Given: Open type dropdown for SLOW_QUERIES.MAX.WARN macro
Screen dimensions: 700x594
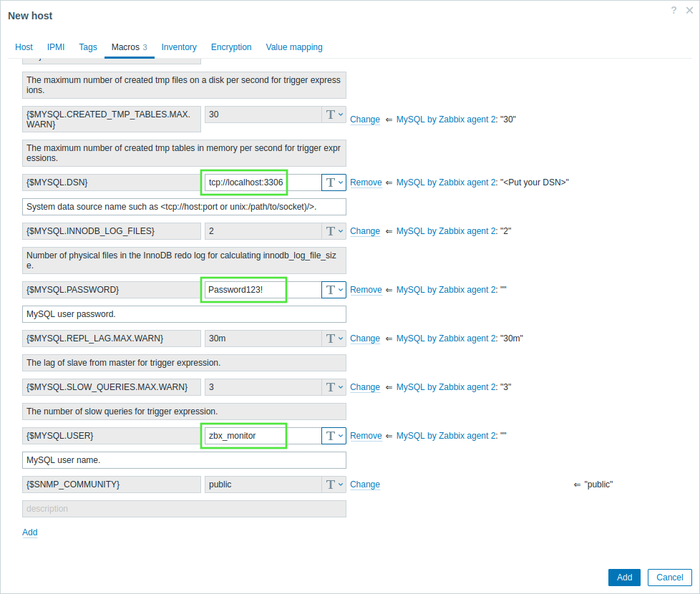Looking at the screenshot, I should [x=334, y=387].
